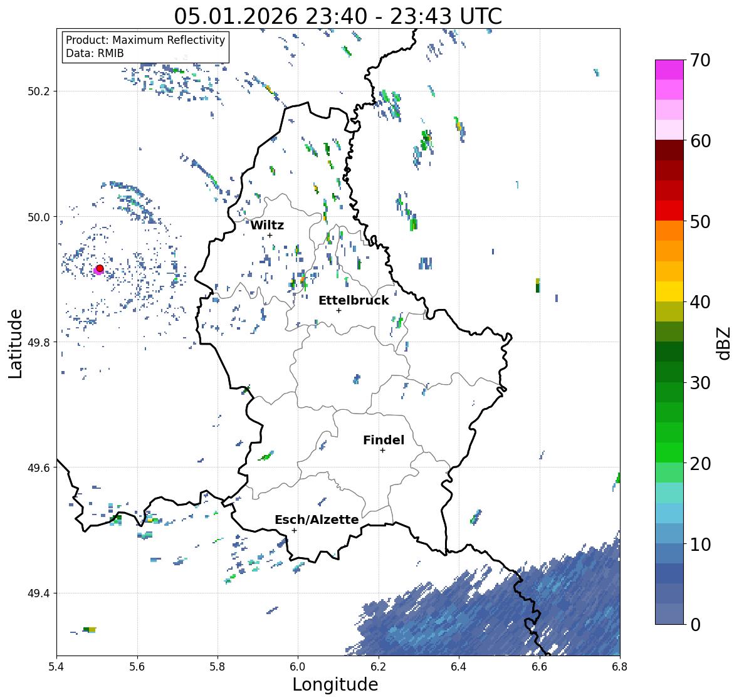Screen dimensions: 739x700
Task: Click the Wiltz station label
Action: 267,225
